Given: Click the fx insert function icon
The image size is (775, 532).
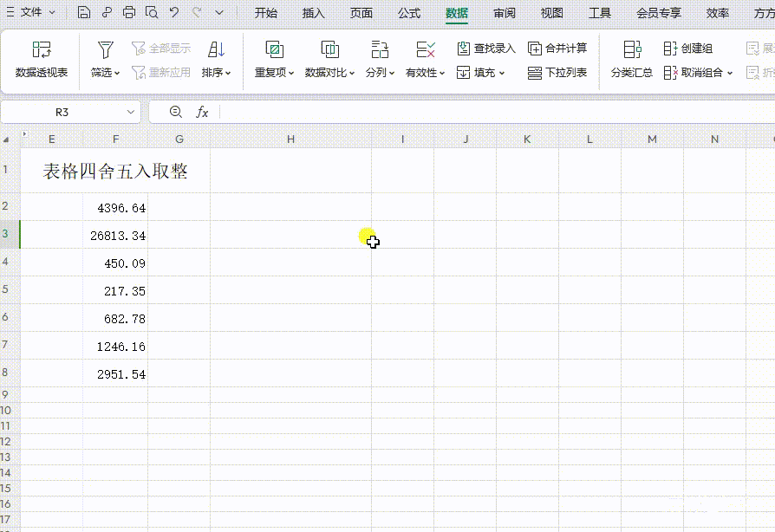Looking at the screenshot, I should [202, 112].
